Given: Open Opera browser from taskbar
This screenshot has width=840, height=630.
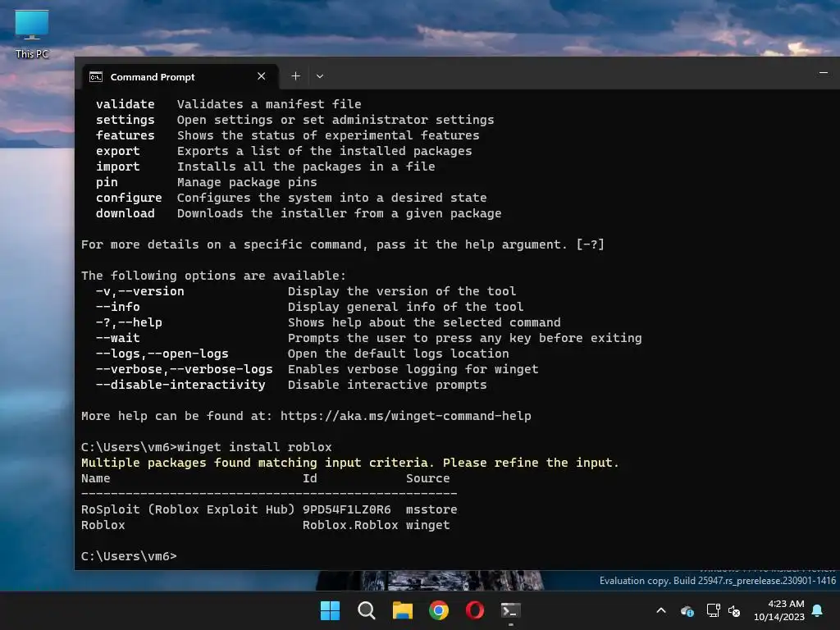Looking at the screenshot, I should tap(475, 610).
